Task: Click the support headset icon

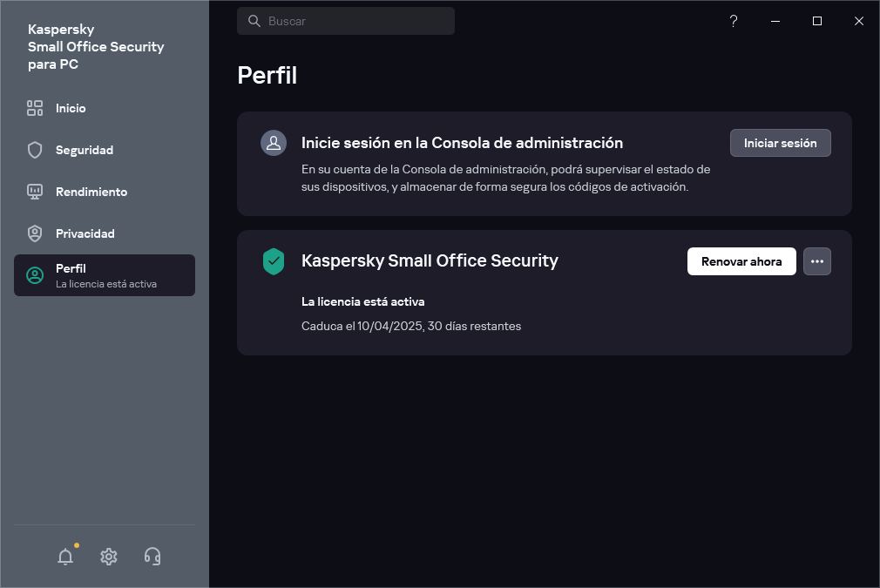Action: point(152,556)
